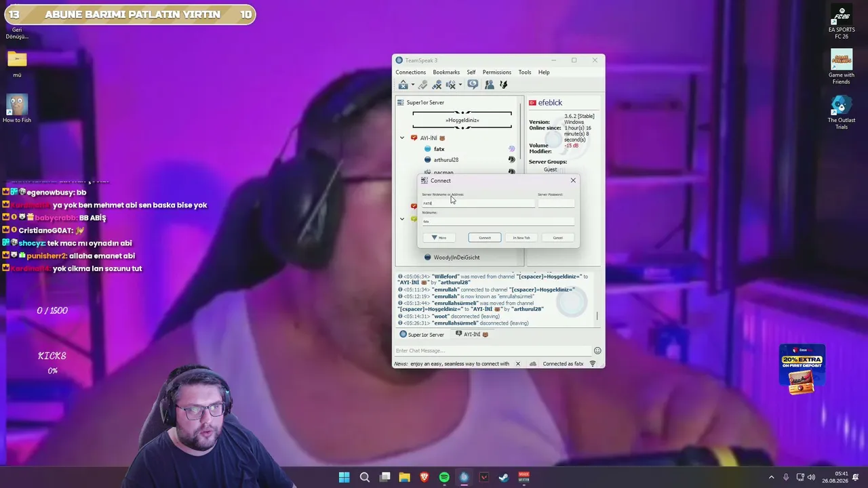Image resolution: width=868 pixels, height=488 pixels.
Task: Open Brave browser from the taskbar
Action: tap(425, 477)
